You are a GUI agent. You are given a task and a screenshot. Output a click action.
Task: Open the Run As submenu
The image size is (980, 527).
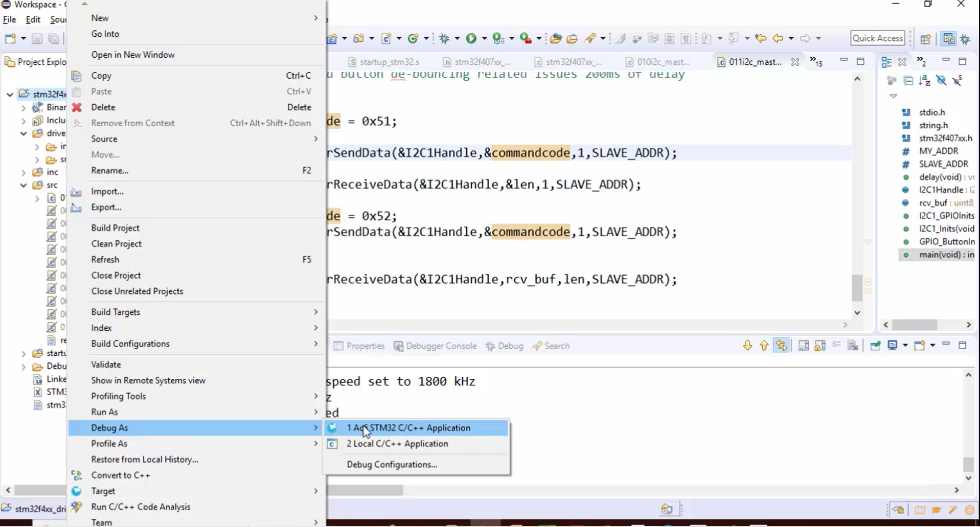[197, 412]
